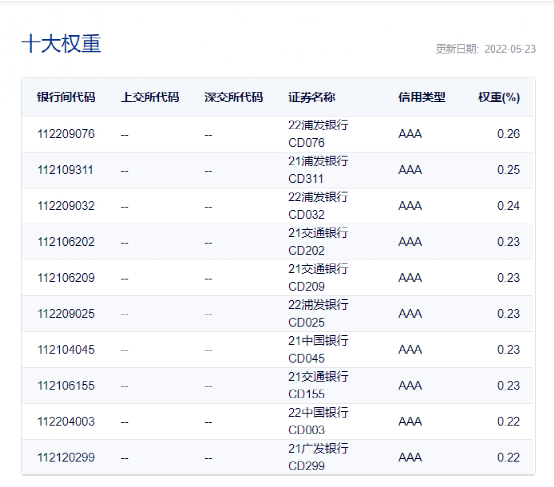Select code 112209025
554x487 pixels.
click(x=66, y=314)
